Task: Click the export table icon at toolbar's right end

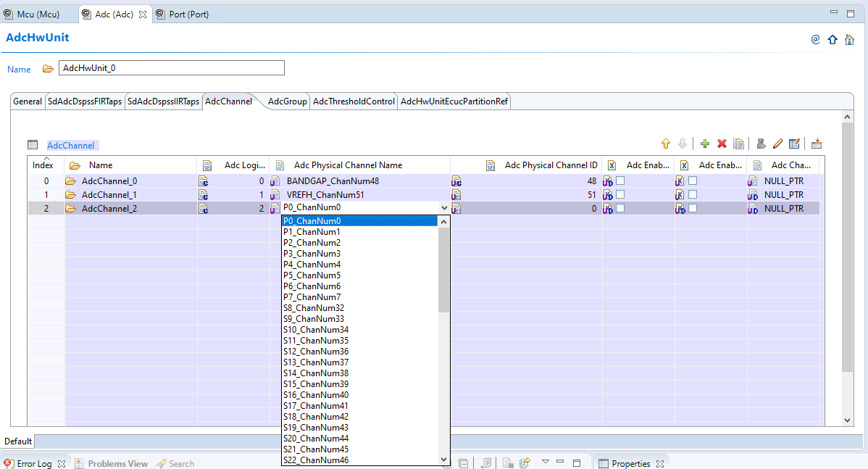Action: coord(817,144)
